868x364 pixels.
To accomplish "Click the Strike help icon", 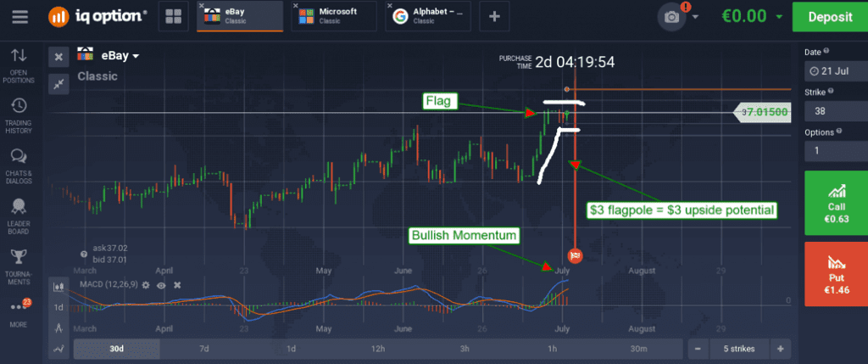I will pos(830,92).
